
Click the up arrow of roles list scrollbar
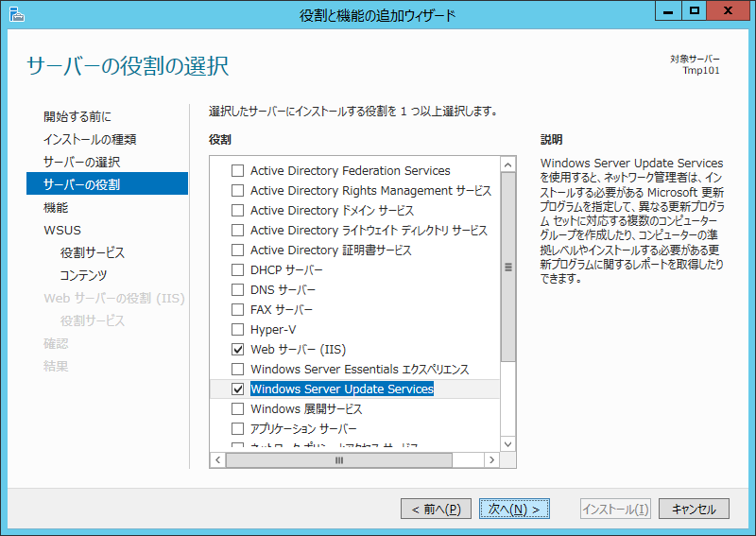(x=507, y=165)
